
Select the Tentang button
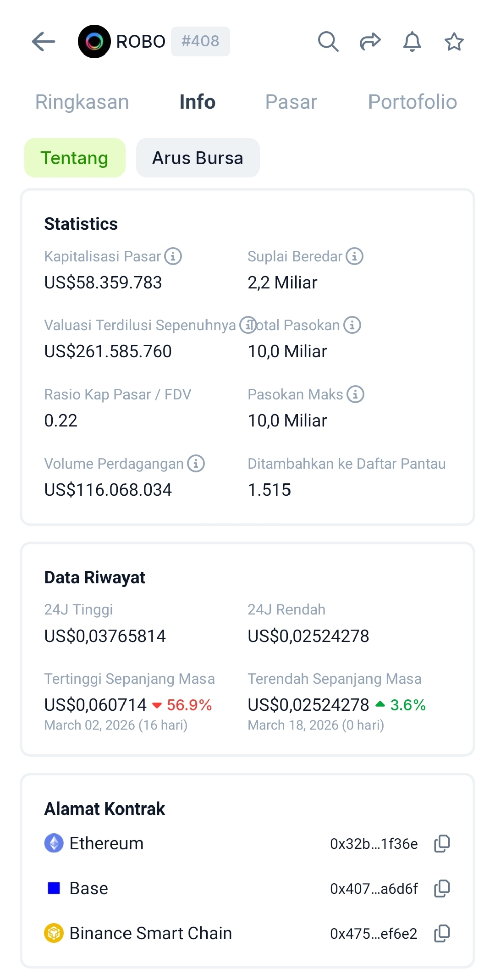pyautogui.click(x=75, y=158)
